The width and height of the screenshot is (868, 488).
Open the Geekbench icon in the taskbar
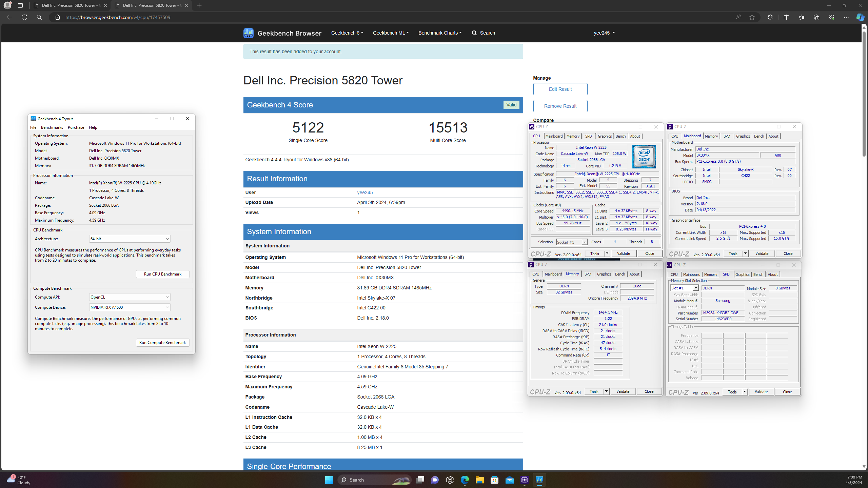click(x=539, y=480)
